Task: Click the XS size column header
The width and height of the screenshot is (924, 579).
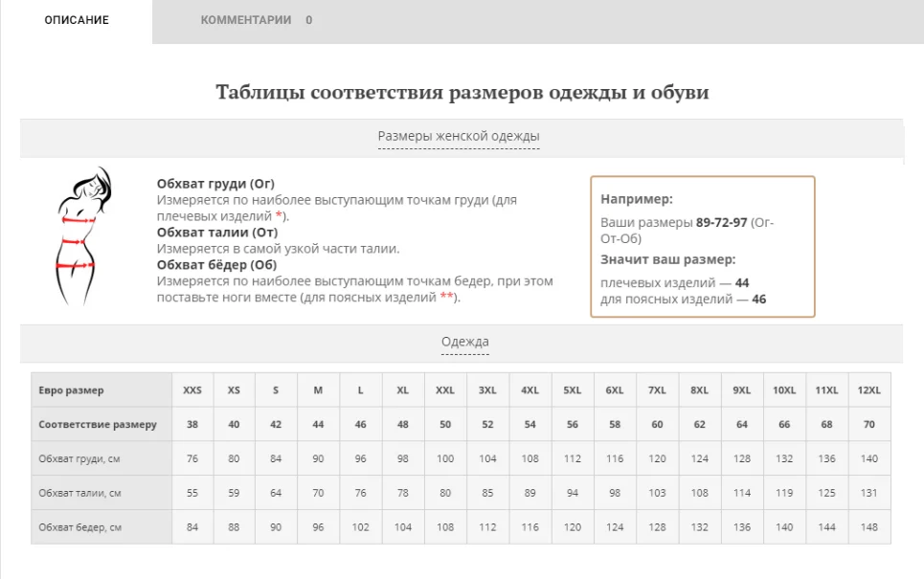Action: click(234, 390)
